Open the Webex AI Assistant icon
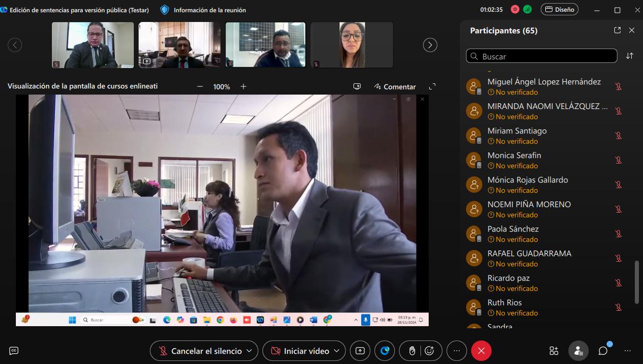Image resolution: width=643 pixels, height=364 pixels. tap(385, 351)
